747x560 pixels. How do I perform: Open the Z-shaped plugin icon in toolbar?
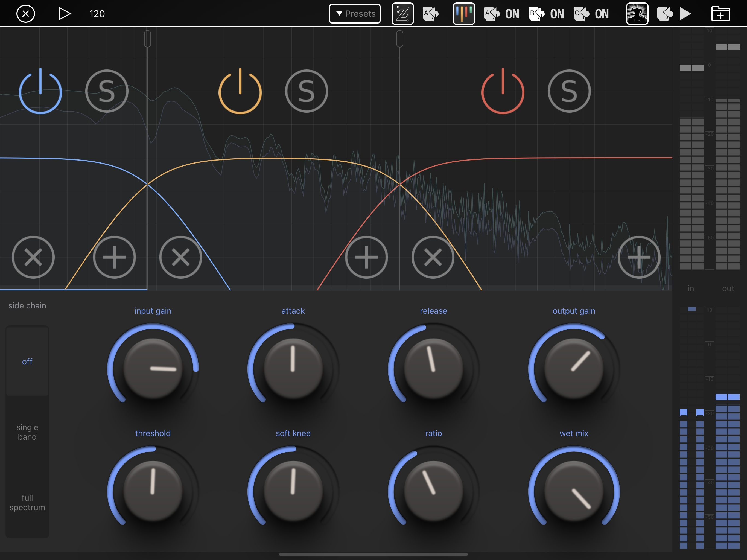[402, 14]
